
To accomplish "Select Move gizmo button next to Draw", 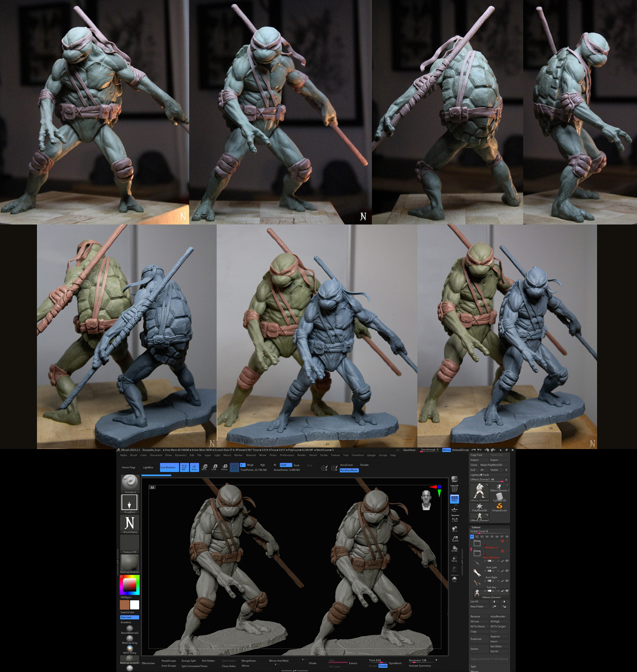I will [204, 467].
